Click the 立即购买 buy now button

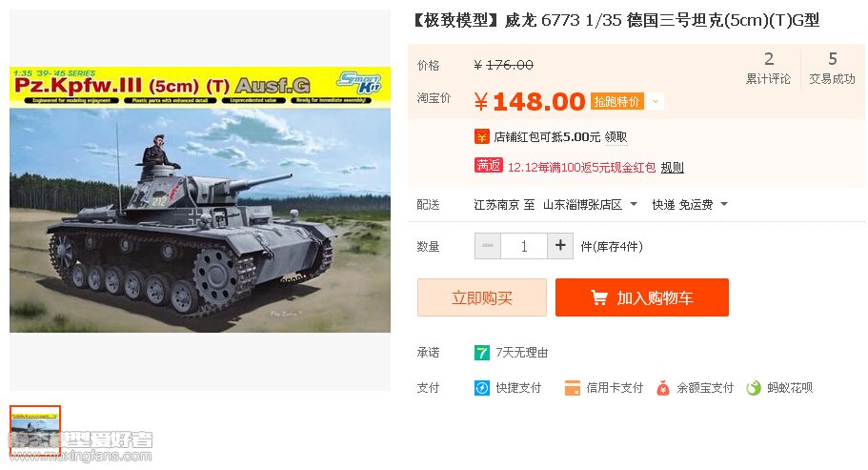(x=481, y=297)
